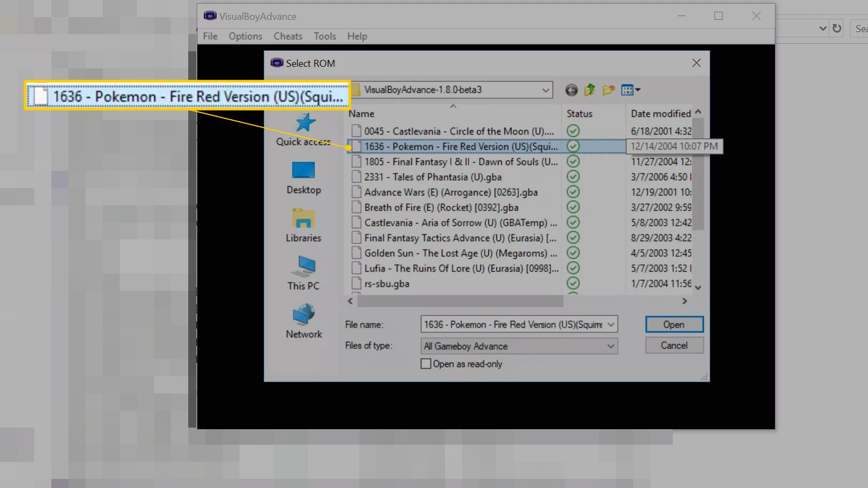Open Quick access location
The image size is (868, 488).
pyautogui.click(x=303, y=129)
